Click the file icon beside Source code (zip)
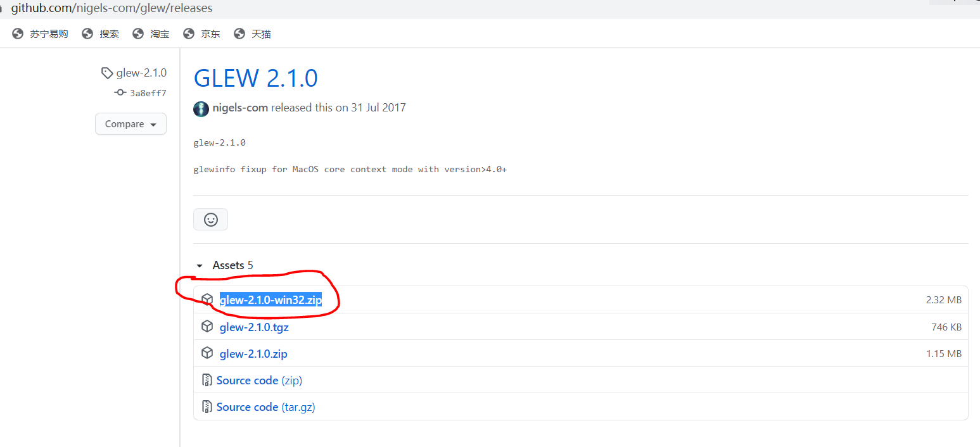Viewport: 980px width, 447px height. (207, 379)
